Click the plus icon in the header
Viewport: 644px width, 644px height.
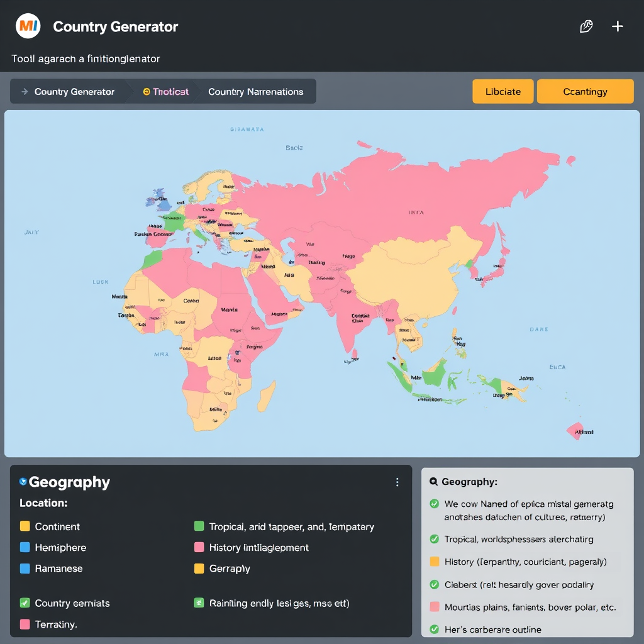(618, 26)
